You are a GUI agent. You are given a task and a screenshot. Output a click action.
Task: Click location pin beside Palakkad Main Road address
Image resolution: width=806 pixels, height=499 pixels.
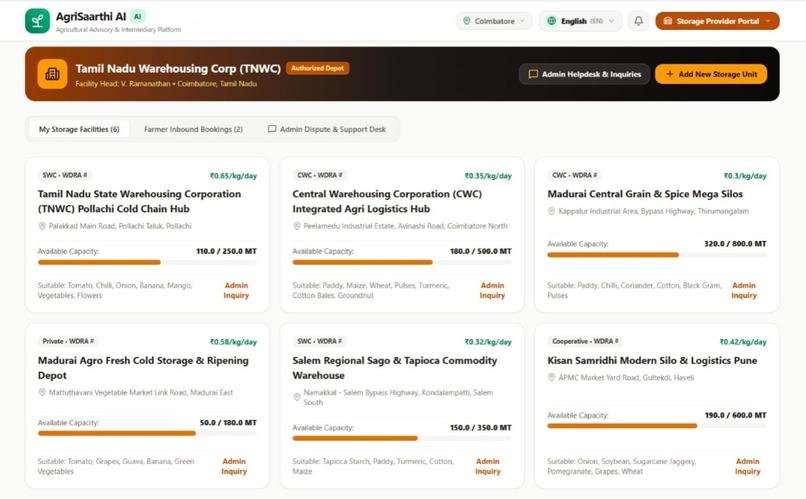pos(42,226)
